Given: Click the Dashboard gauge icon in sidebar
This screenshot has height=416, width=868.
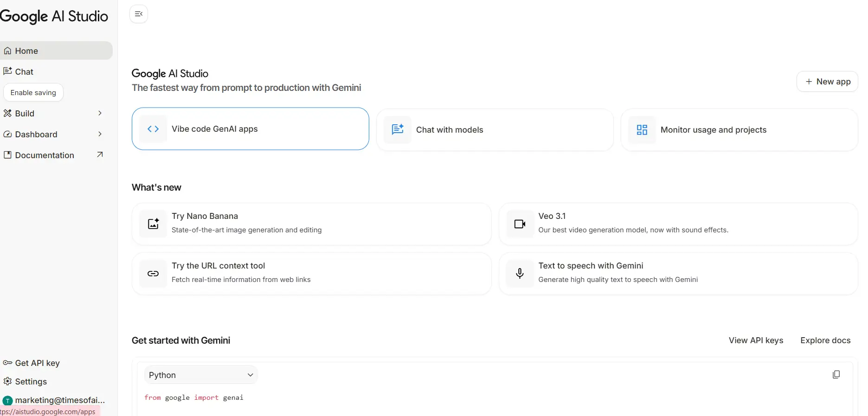Looking at the screenshot, I should (7, 134).
